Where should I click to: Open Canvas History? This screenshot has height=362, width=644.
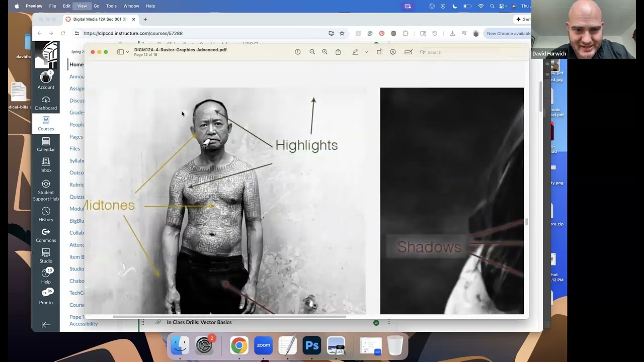point(46,215)
